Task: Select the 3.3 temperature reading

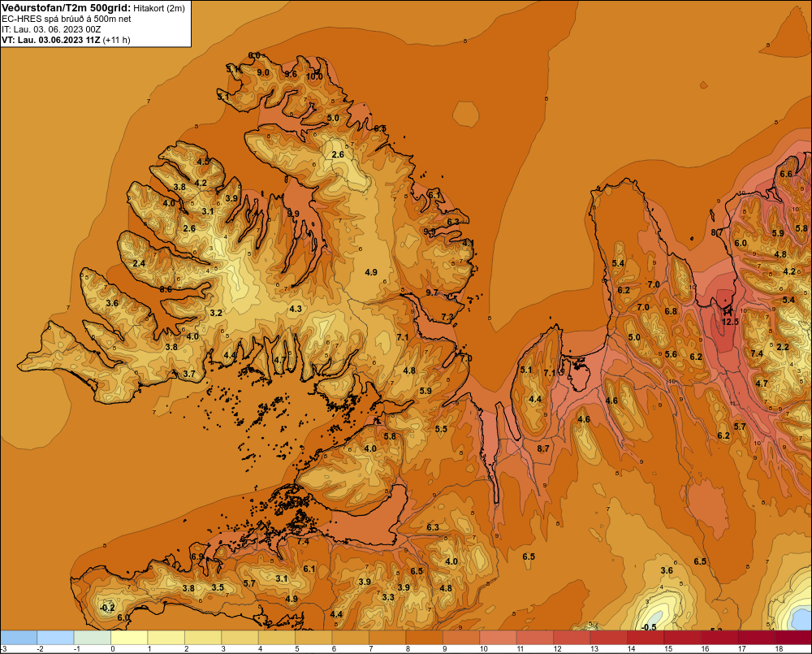Action: pyautogui.click(x=388, y=597)
